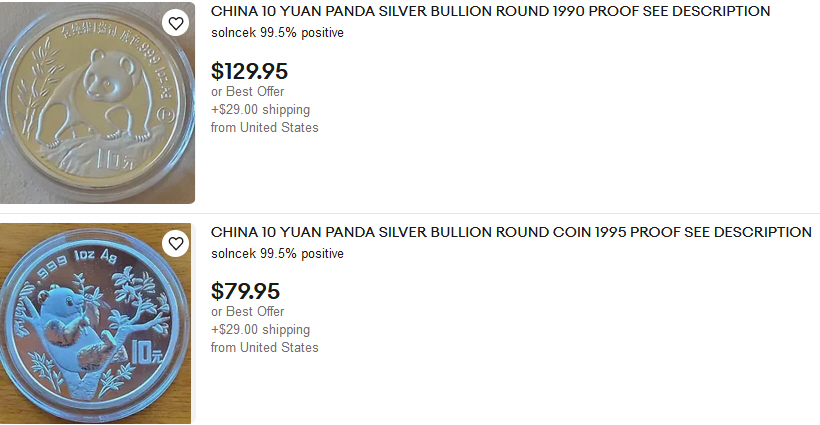Click +$29.00 shipping on the 1990 coin listing
This screenshot has width=820, height=425.
click(260, 109)
